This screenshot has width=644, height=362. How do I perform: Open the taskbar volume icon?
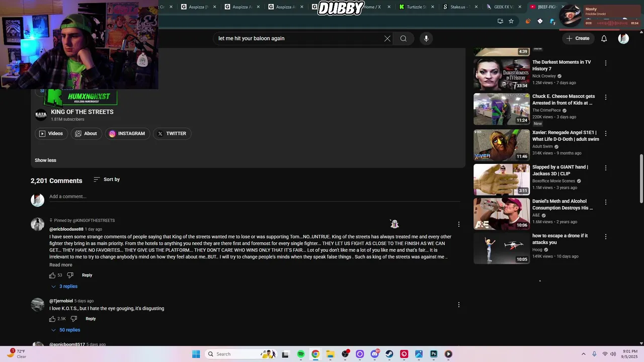pos(613,354)
